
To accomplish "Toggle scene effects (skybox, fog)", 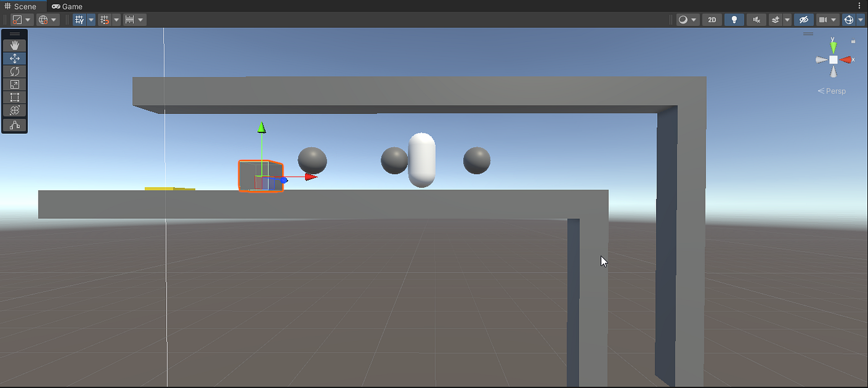I will click(x=776, y=20).
